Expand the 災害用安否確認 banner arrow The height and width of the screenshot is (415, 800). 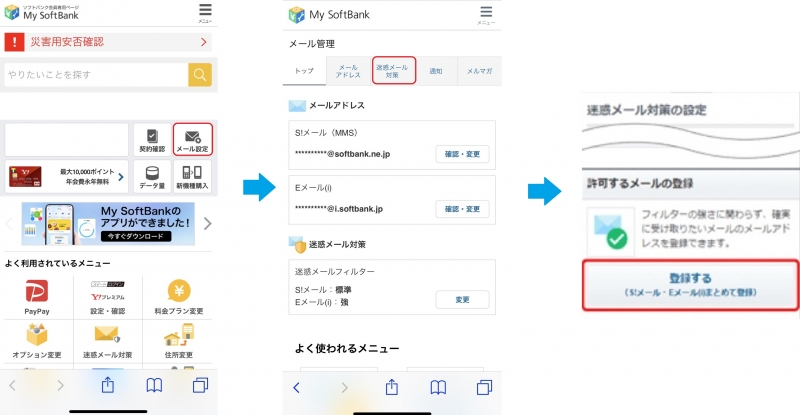(x=203, y=42)
